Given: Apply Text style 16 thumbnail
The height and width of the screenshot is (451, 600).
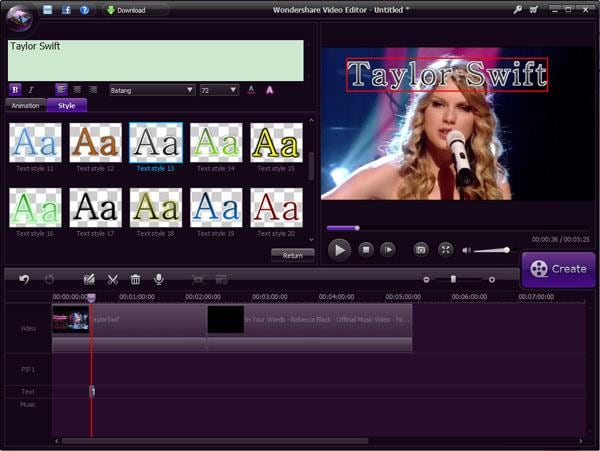Looking at the screenshot, I should pos(35,208).
